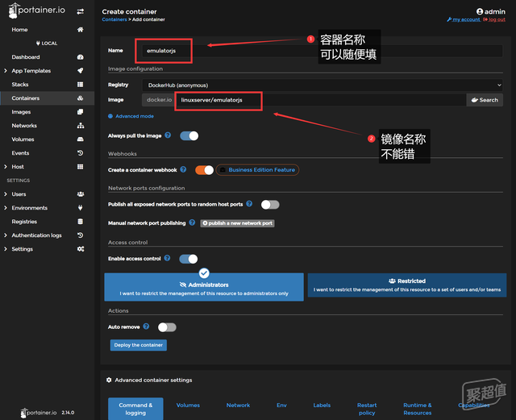Click the portainer.io logo
516x420 pixels.
point(36,10)
